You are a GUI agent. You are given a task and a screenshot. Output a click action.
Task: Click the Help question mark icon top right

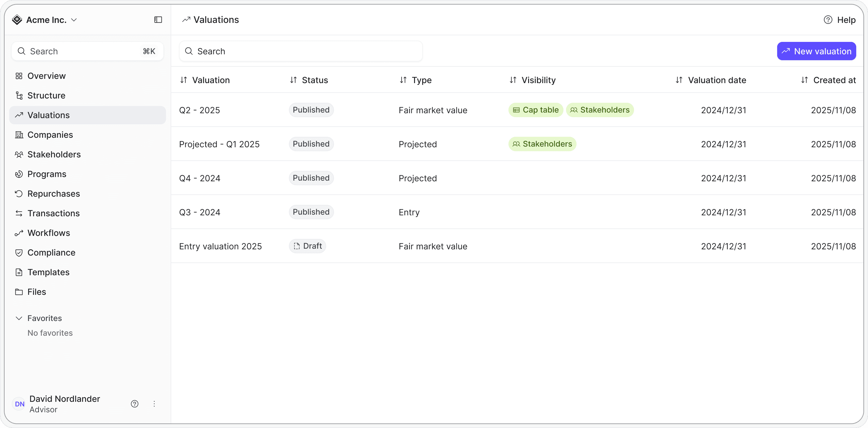point(827,20)
